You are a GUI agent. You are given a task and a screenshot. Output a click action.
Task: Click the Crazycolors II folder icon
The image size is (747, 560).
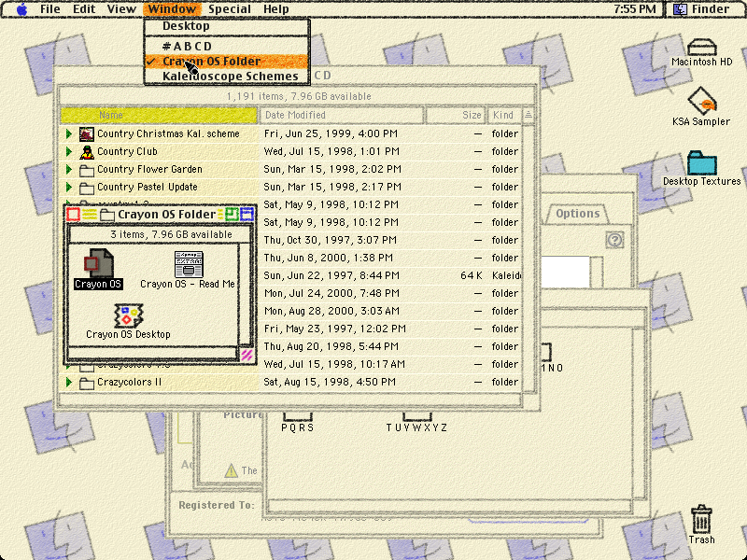coord(86,383)
